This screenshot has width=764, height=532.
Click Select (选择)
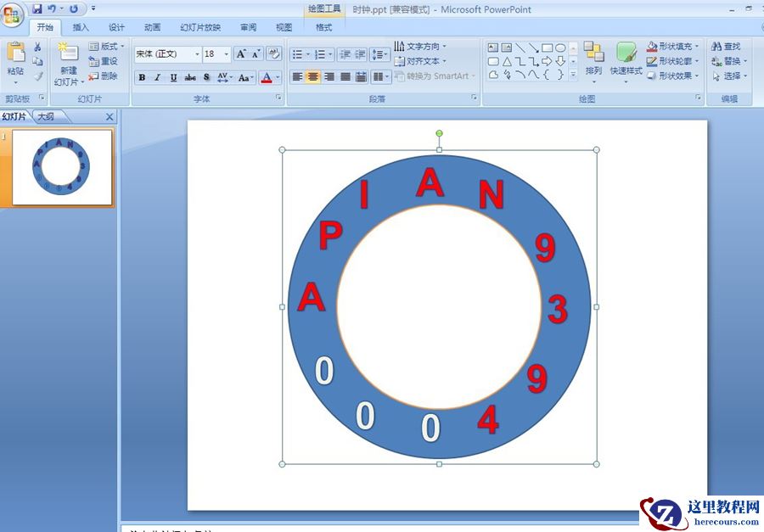pos(728,76)
